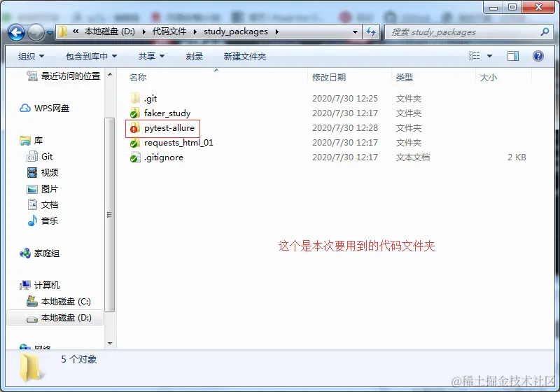
Task: Click the .git folder name
Action: pos(150,99)
